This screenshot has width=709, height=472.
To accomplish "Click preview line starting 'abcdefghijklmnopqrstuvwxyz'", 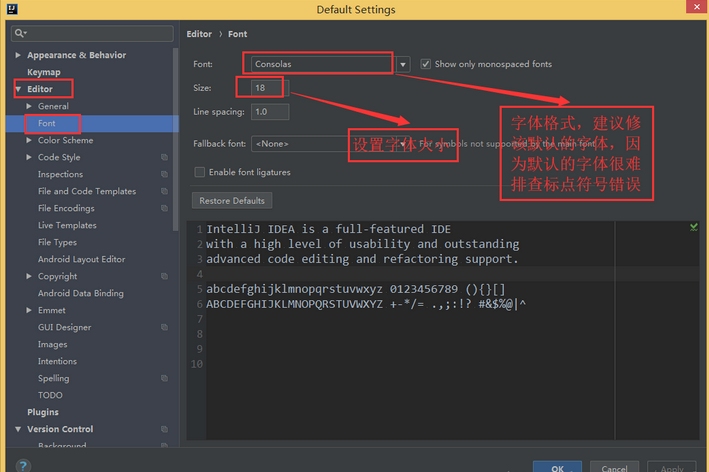I will [x=355, y=289].
